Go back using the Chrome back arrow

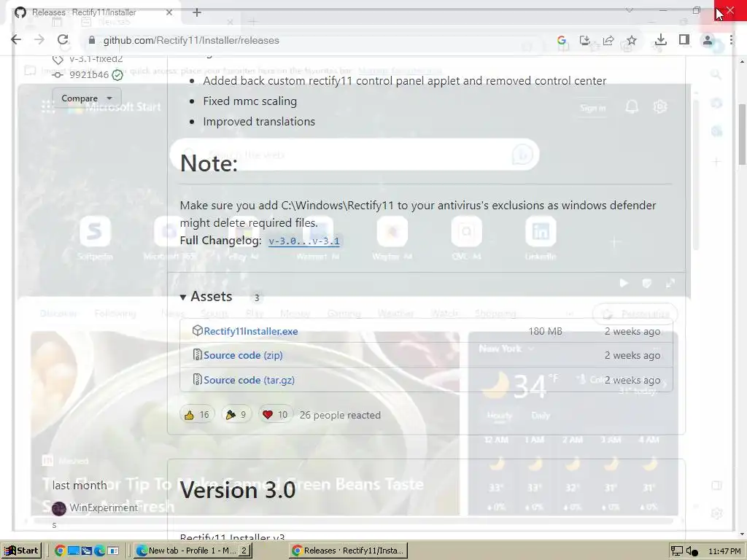[16, 40]
